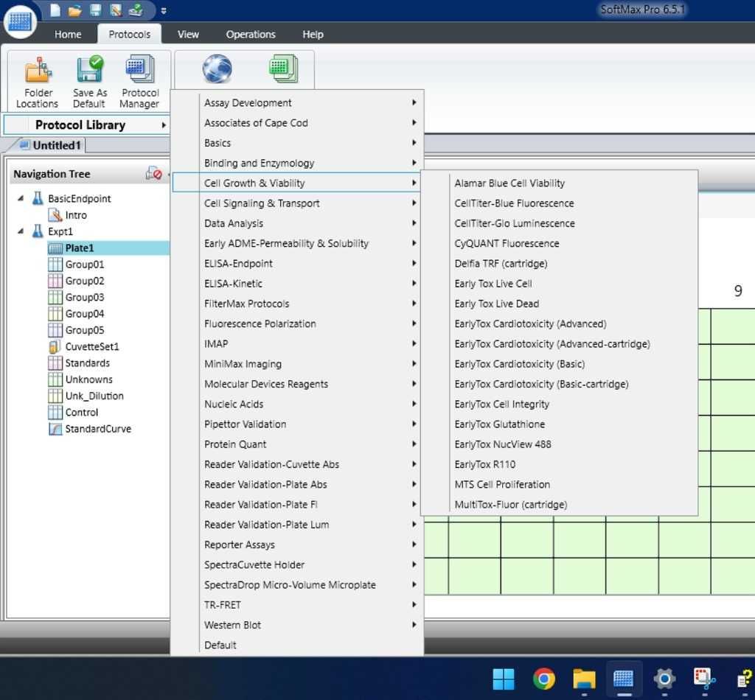The width and height of the screenshot is (755, 700).
Task: Select Group02 in the Navigation Tree
Action: 85,281
